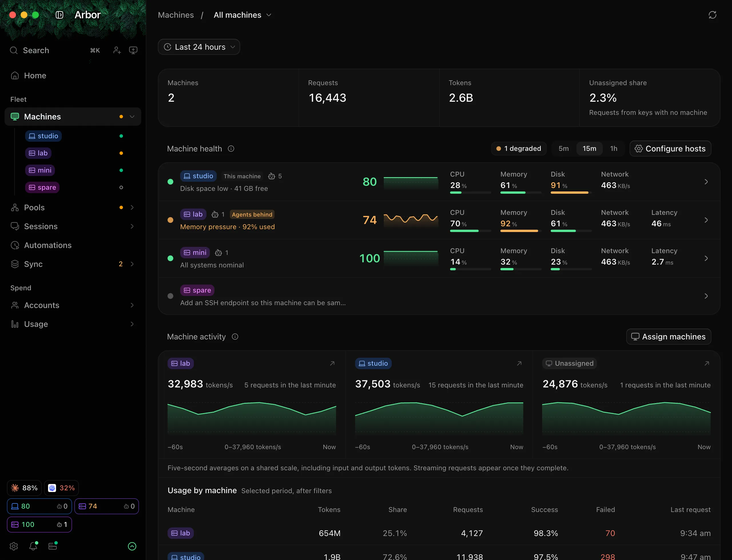Expand the Pools section
Screen dimensions: 732x560
point(132,208)
